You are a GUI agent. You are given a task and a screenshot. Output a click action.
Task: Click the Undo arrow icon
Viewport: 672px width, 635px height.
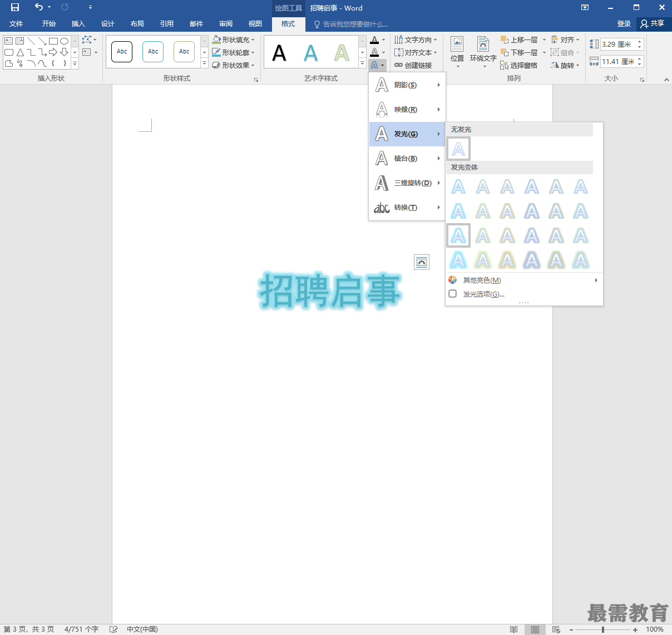(38, 7)
